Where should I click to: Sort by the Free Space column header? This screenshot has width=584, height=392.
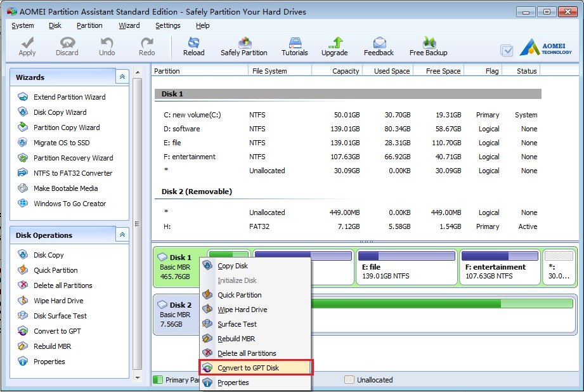[x=439, y=71]
